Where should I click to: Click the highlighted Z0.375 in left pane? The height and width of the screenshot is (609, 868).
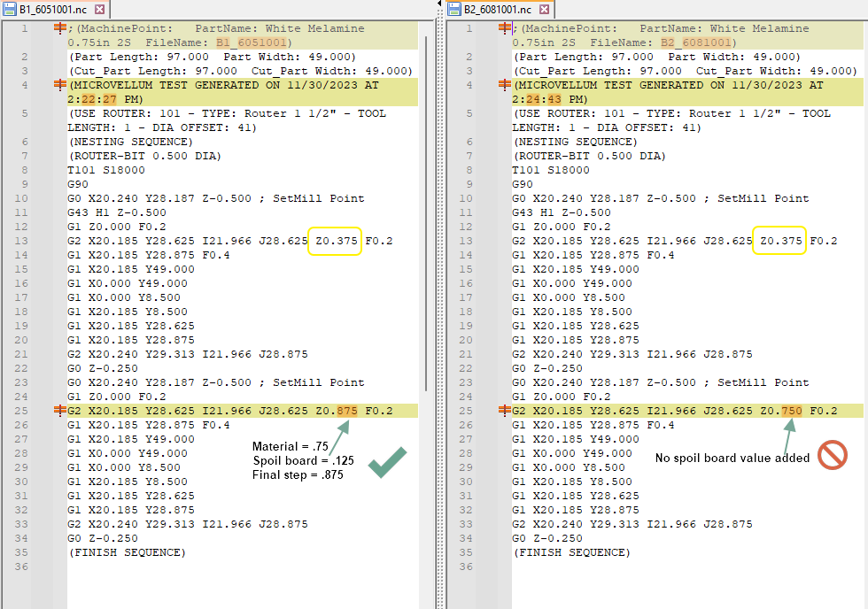click(335, 241)
